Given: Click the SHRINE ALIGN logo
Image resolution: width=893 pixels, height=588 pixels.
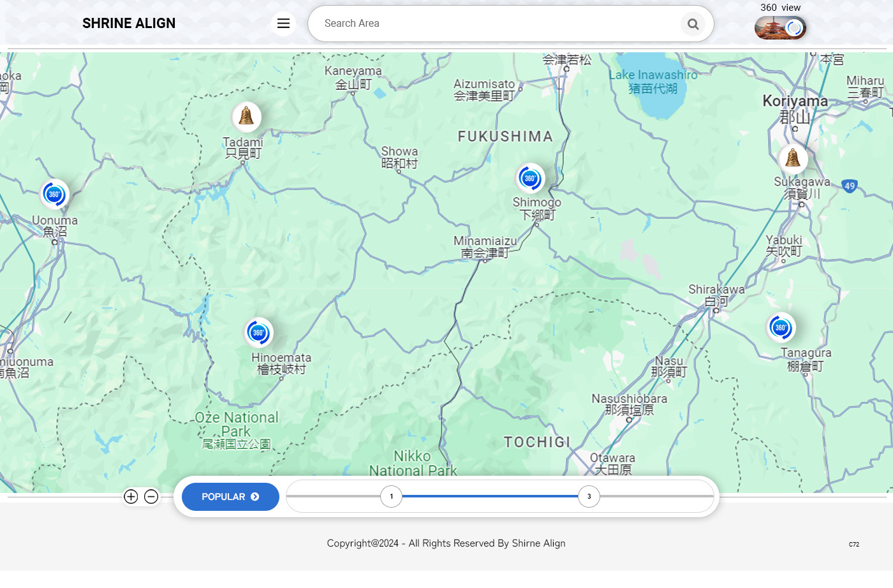Looking at the screenshot, I should [x=129, y=24].
